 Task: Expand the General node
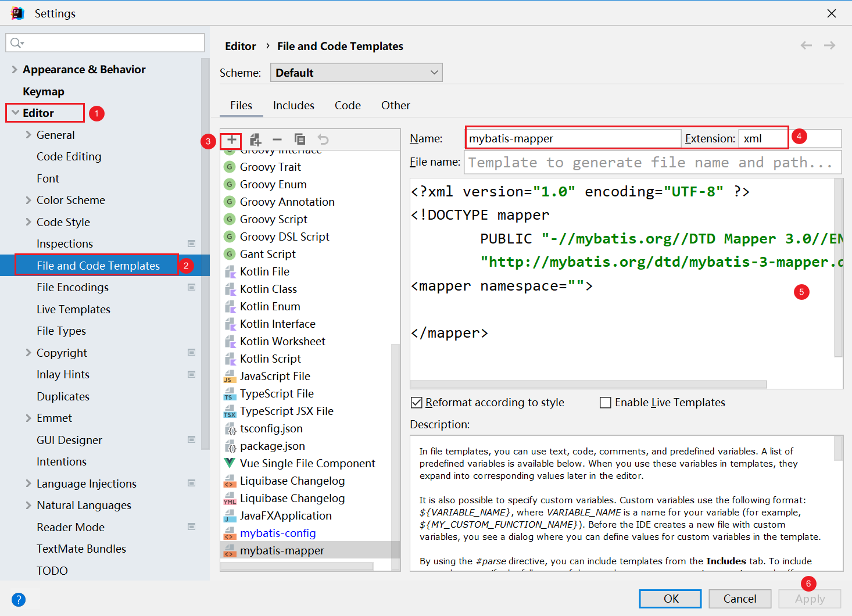click(28, 135)
